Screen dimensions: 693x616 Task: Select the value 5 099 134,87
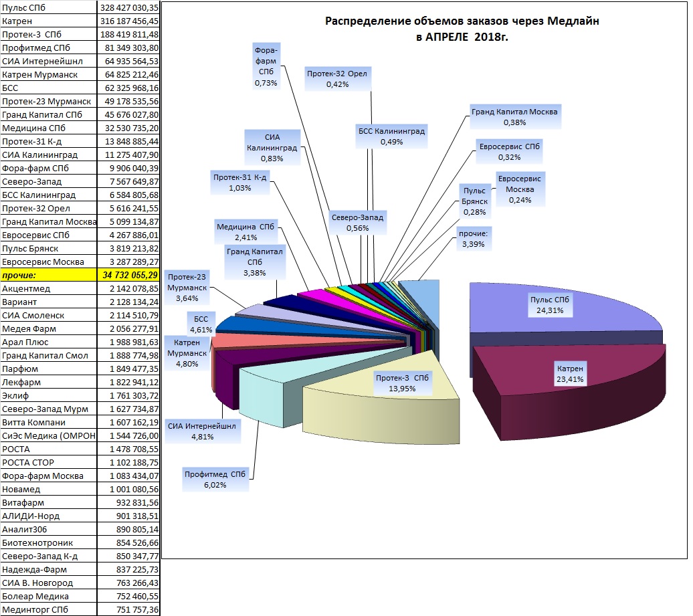pyautogui.click(x=128, y=222)
